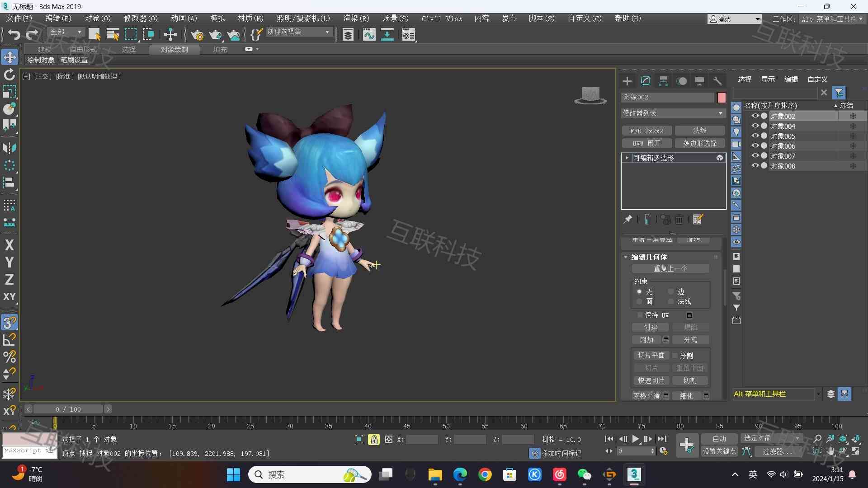Viewport: 868px width, 488px height.
Task: Open the Modify panel tab
Action: 645,81
